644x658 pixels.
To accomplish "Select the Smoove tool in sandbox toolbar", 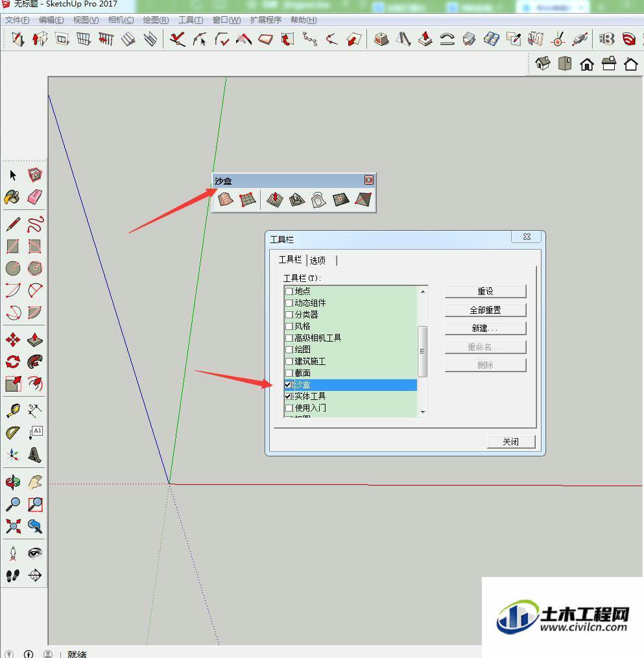I will [274, 199].
